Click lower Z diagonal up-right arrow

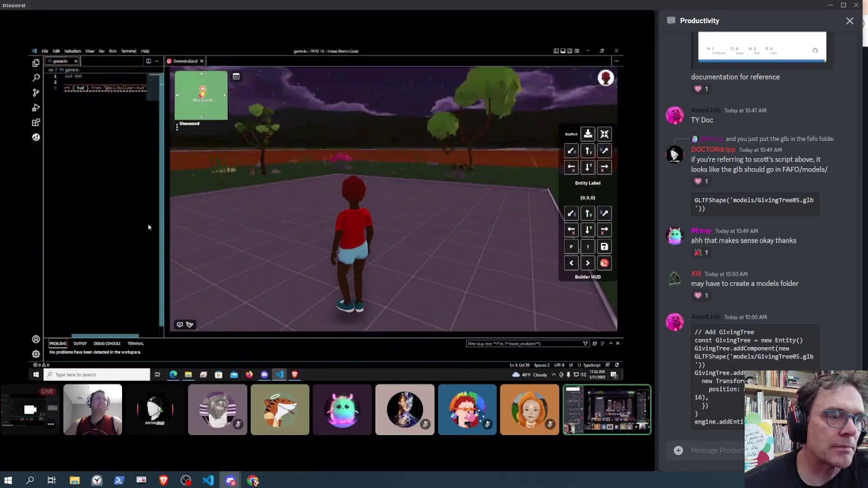coord(604,213)
